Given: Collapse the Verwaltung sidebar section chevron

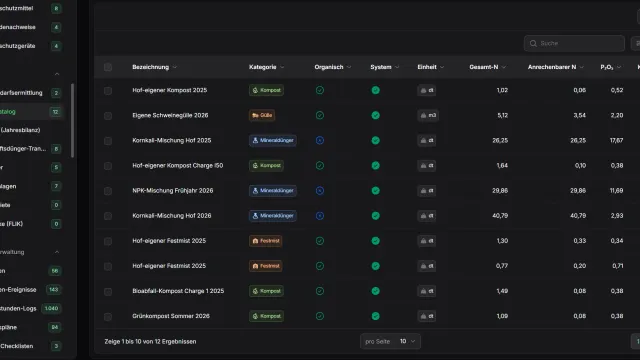Looking at the screenshot, I should point(57,252).
